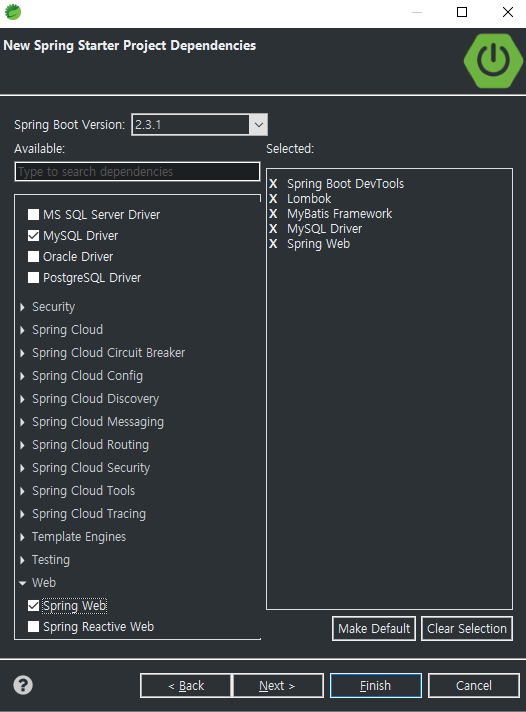Remove Lombok via its X mark

(273, 199)
